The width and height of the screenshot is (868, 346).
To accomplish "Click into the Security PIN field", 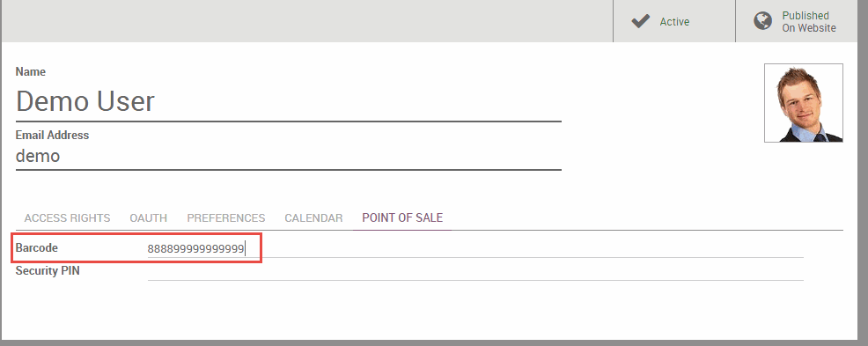I will 475,271.
